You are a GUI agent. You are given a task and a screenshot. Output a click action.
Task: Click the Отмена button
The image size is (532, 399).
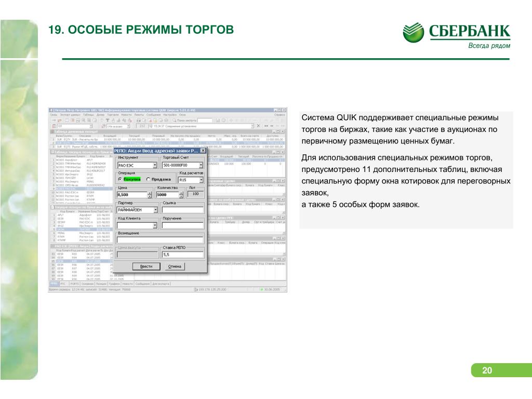pyautogui.click(x=175, y=267)
